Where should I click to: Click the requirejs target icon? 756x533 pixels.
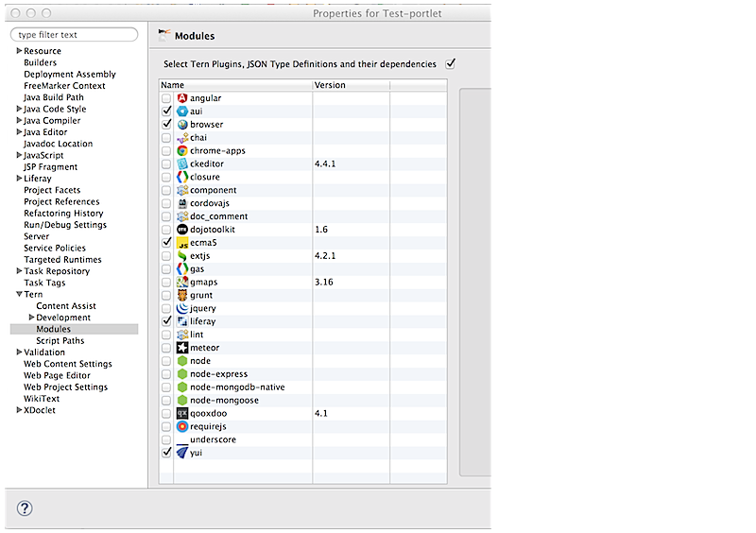click(x=182, y=426)
